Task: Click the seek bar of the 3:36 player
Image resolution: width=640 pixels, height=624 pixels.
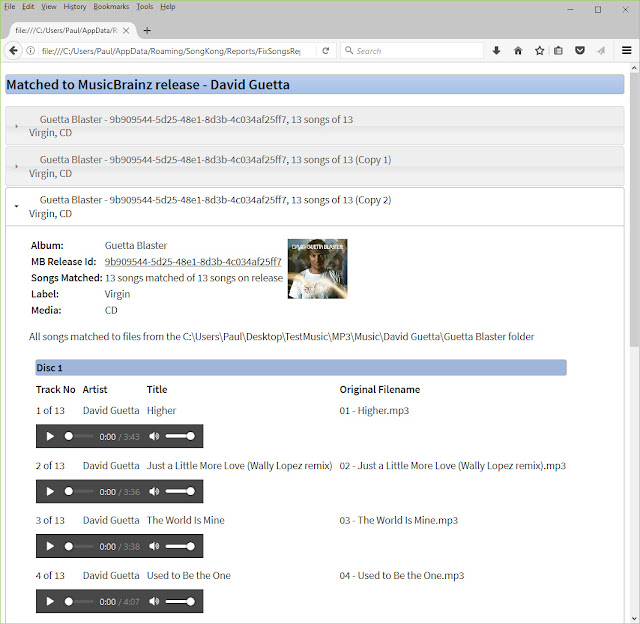Action: coord(79,491)
